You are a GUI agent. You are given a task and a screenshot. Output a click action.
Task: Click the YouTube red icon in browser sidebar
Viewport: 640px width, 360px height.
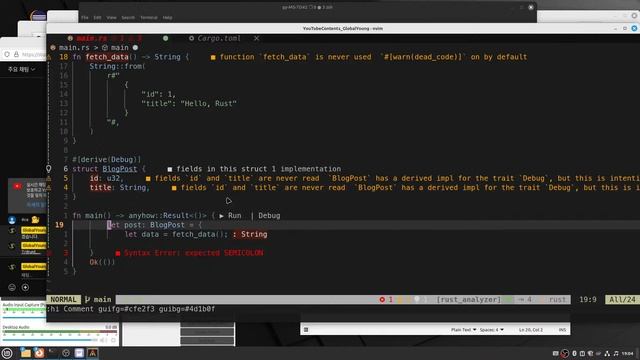17,187
